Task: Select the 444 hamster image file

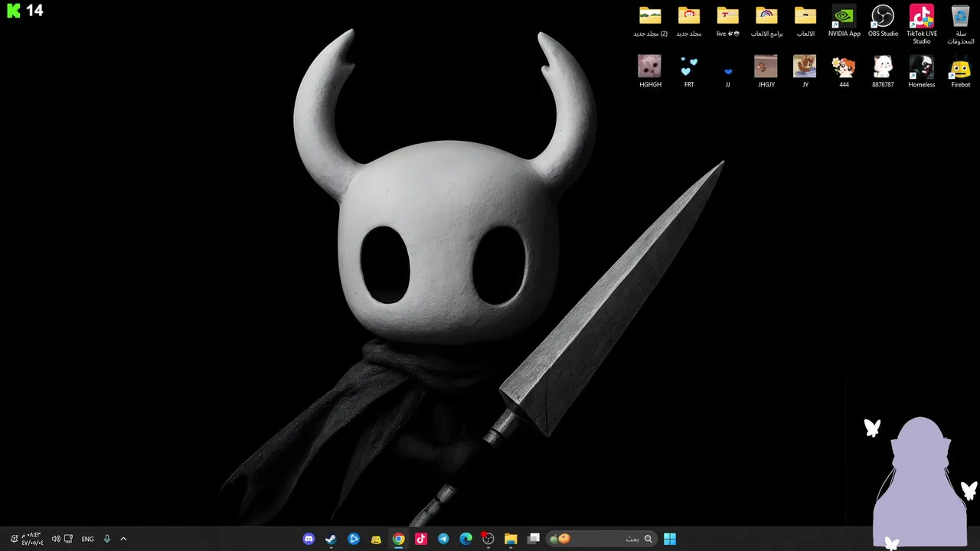Action: 844,72
